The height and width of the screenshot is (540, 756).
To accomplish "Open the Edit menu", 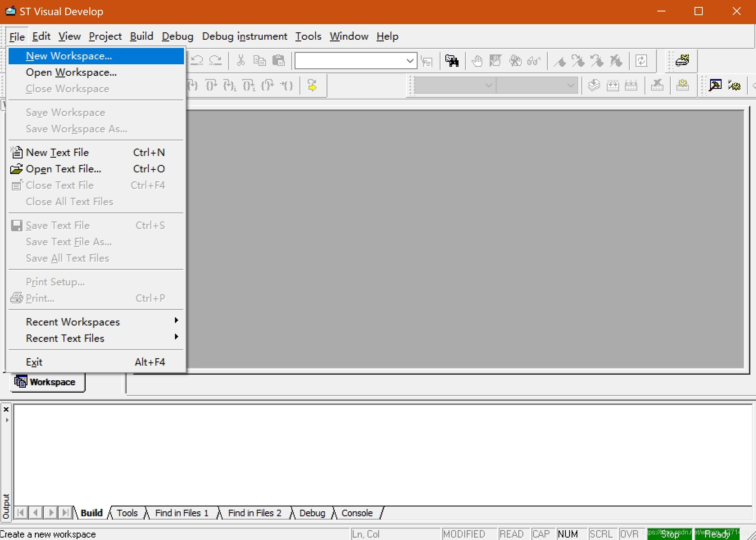I will click(41, 36).
